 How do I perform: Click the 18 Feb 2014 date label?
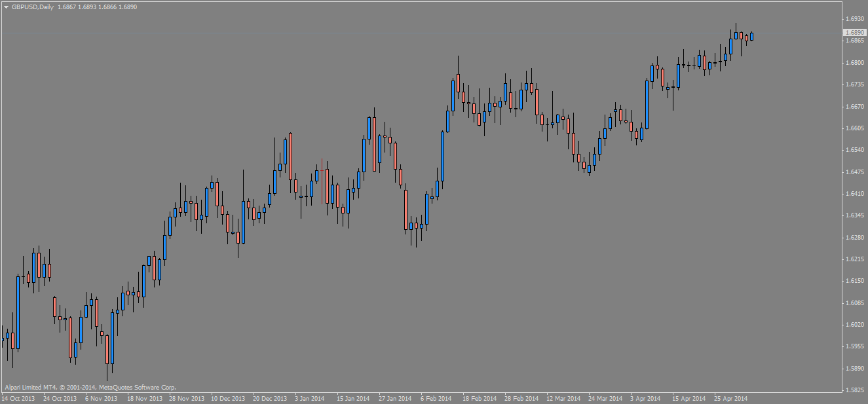point(479,398)
